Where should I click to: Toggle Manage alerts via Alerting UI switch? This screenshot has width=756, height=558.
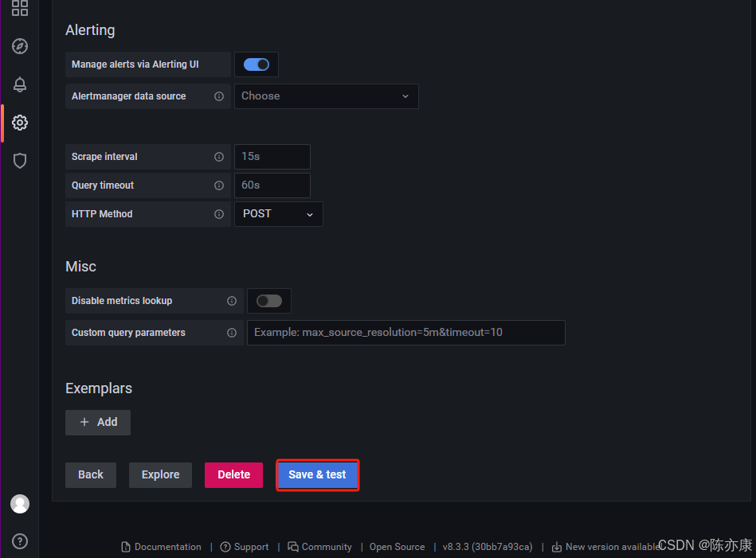click(x=257, y=64)
